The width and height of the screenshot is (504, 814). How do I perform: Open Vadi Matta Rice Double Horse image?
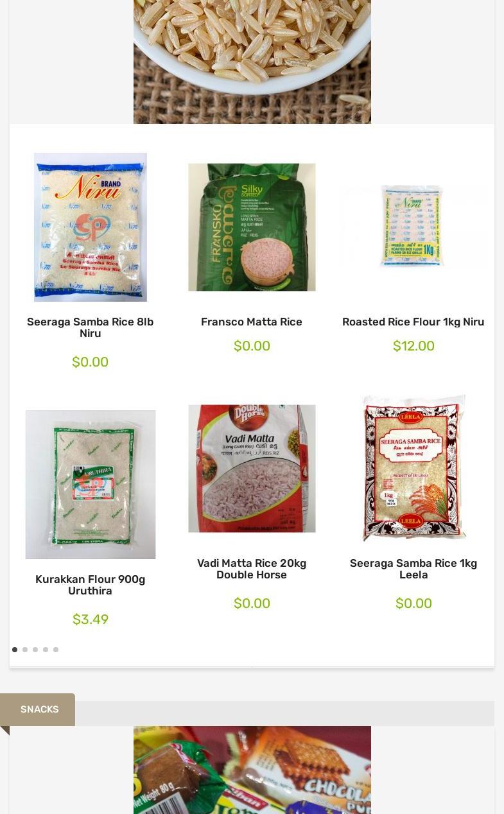252,469
